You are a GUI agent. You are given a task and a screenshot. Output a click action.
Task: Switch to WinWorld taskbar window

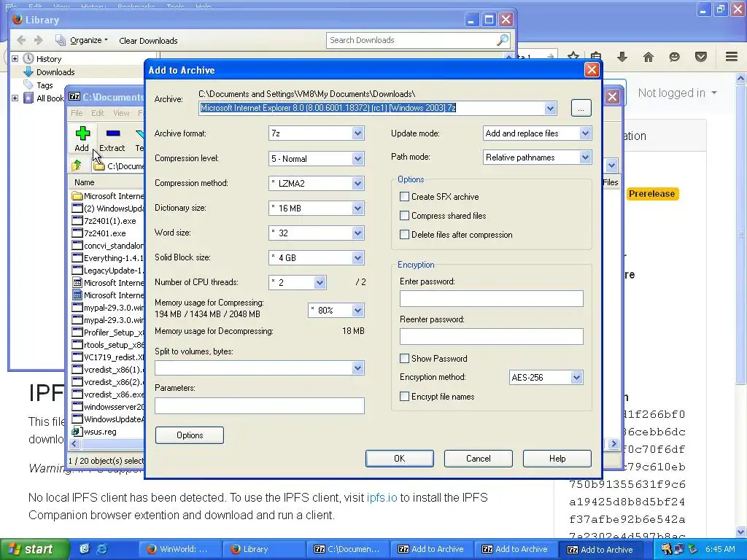point(179,549)
